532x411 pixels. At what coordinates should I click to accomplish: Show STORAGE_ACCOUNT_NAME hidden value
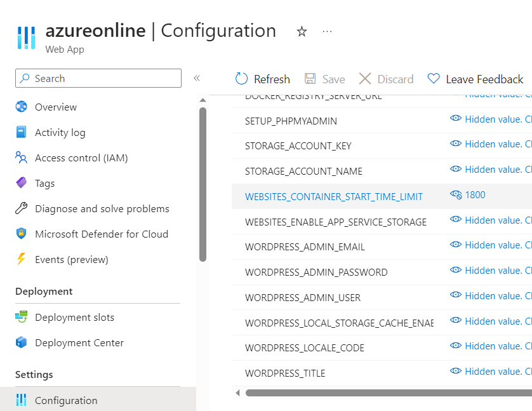coord(456,169)
